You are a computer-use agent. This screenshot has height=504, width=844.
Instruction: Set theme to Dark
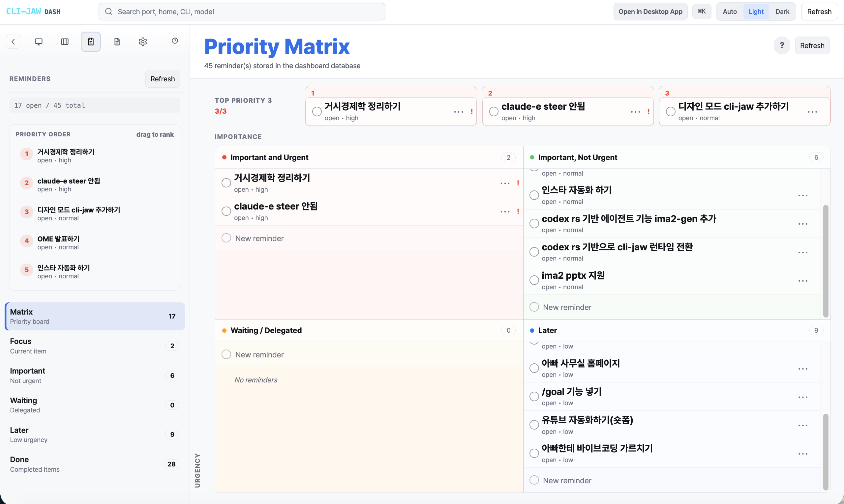click(x=782, y=12)
